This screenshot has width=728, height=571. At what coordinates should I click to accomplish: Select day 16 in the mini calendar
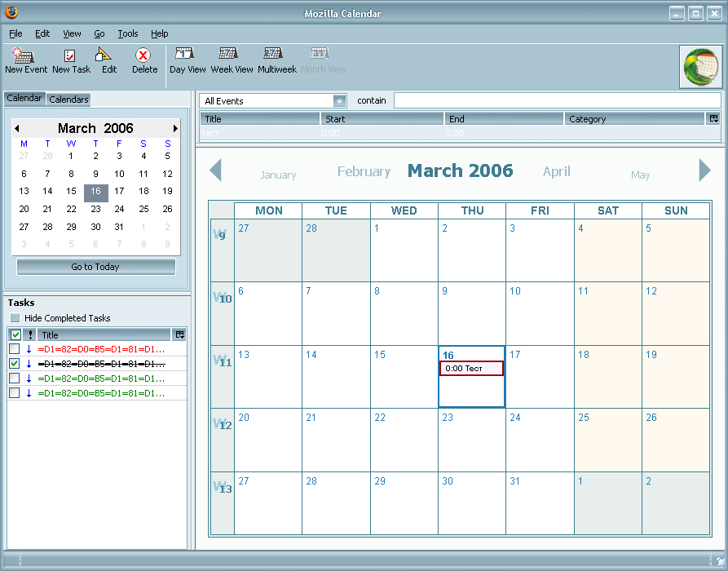tap(95, 192)
